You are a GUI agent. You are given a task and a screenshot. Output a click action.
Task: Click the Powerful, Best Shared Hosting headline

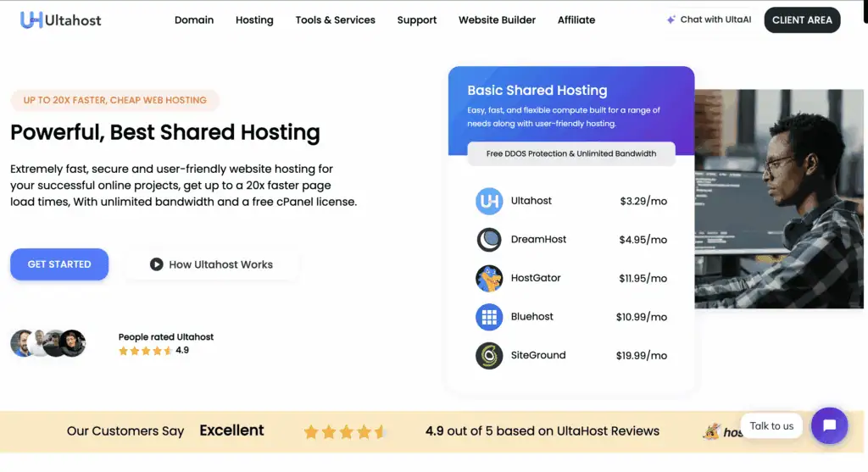[x=165, y=133]
